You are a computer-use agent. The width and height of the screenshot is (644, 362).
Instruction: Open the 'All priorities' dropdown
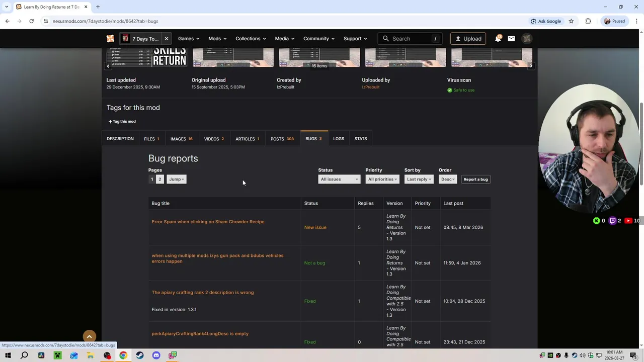(x=382, y=179)
